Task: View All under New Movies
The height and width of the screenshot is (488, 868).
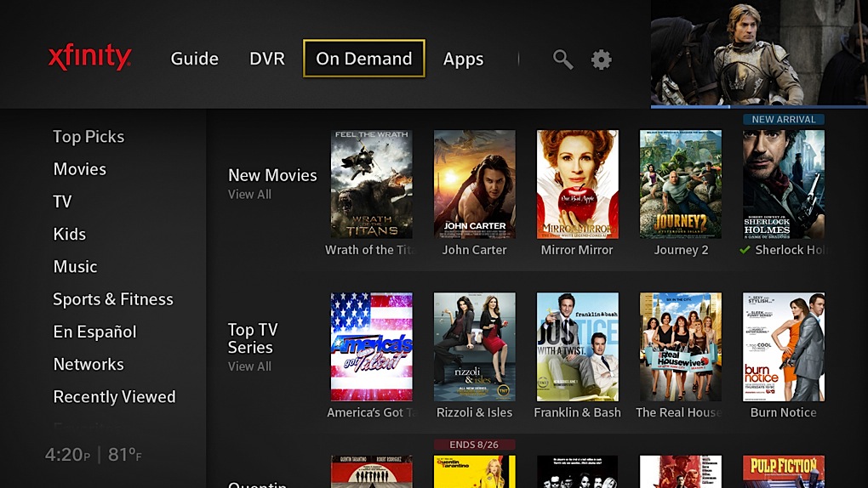Action: tap(249, 194)
